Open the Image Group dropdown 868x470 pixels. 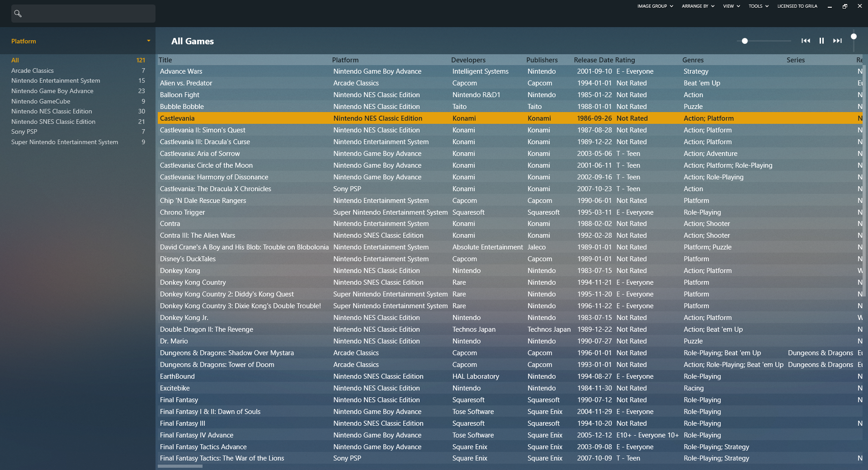tap(655, 6)
